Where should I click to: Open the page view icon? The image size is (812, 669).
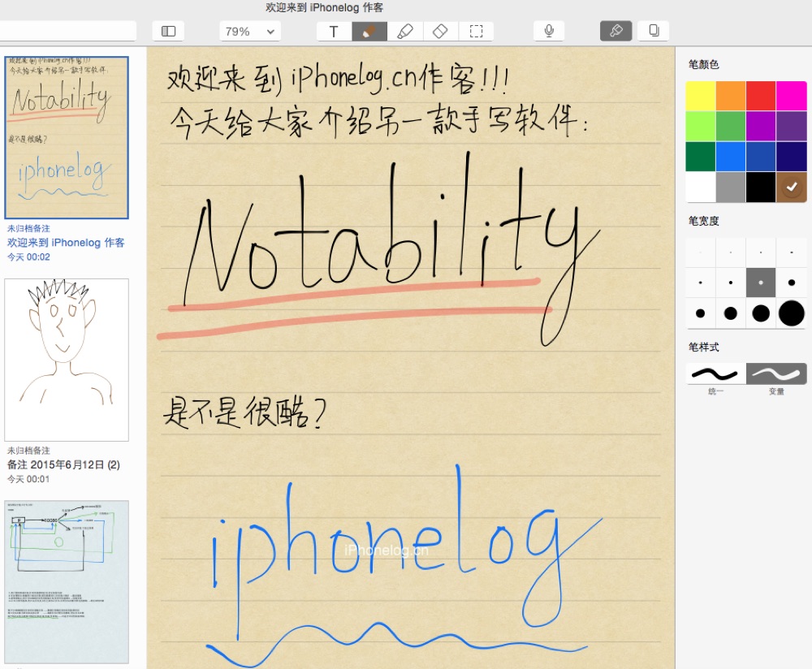[x=654, y=31]
